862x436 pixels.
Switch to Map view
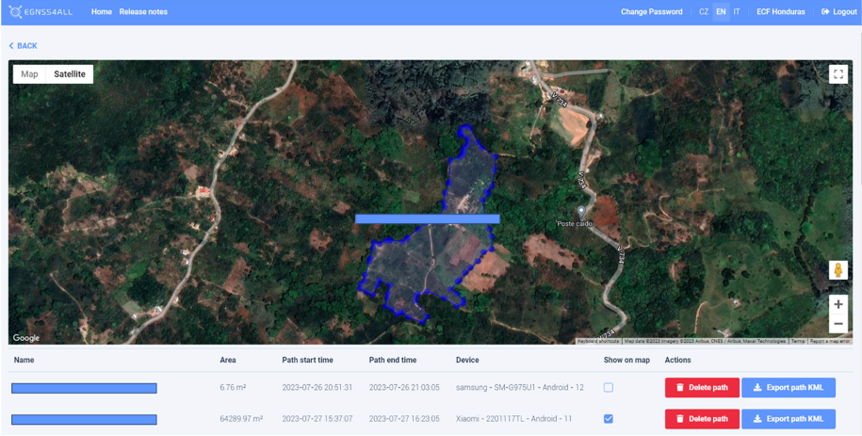pyautogui.click(x=30, y=74)
